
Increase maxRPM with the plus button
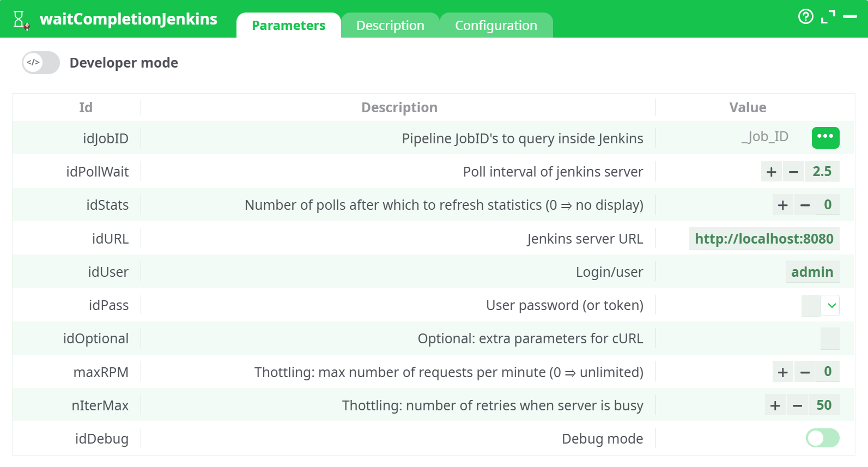coord(783,372)
